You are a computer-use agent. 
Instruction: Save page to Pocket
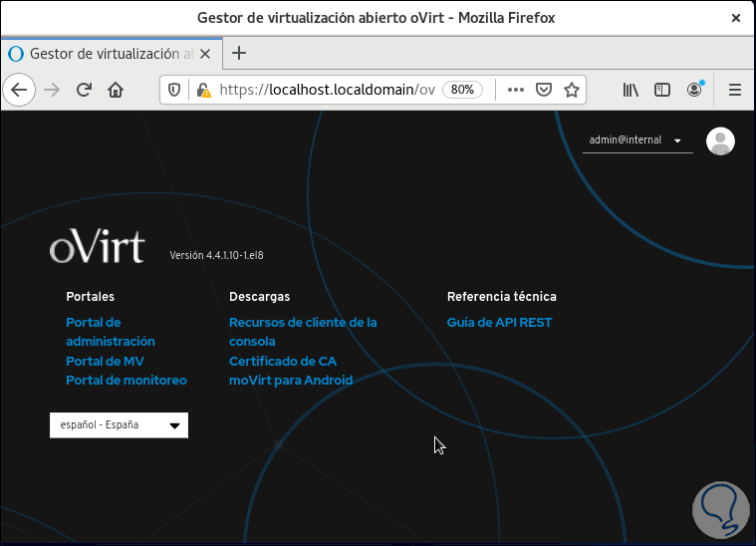click(544, 90)
